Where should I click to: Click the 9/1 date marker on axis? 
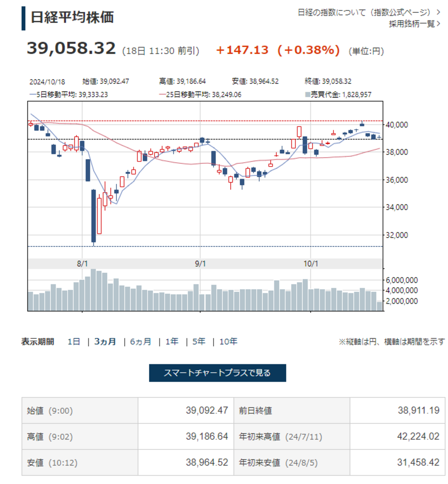click(x=200, y=264)
